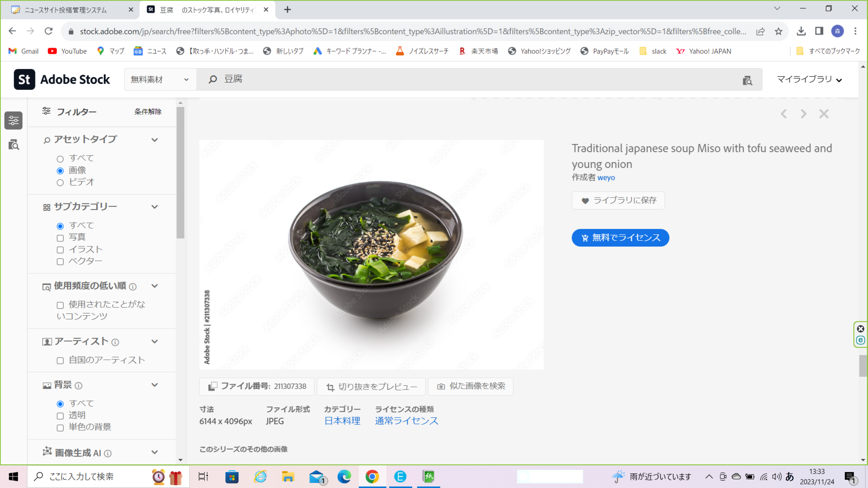Click info icon next to 画像生成 AI
868x488 pixels.
108,453
